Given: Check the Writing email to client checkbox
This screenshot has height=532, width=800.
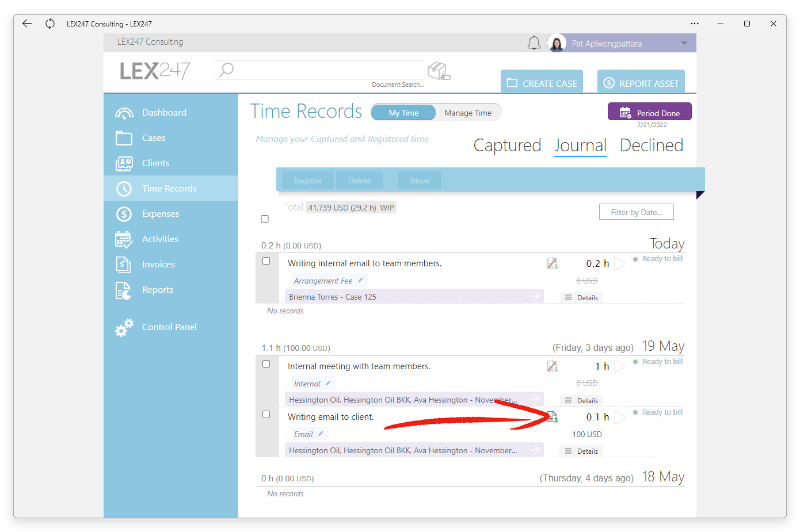Looking at the screenshot, I should coord(266,415).
